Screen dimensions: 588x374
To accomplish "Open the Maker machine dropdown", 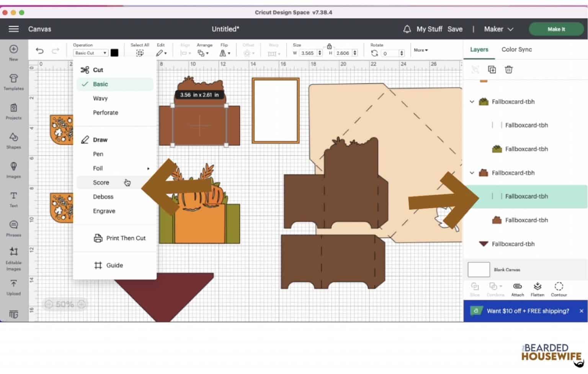I will [x=498, y=29].
